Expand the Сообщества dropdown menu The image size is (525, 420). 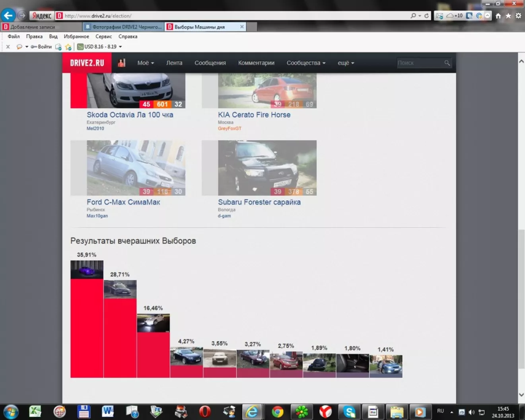coord(305,63)
